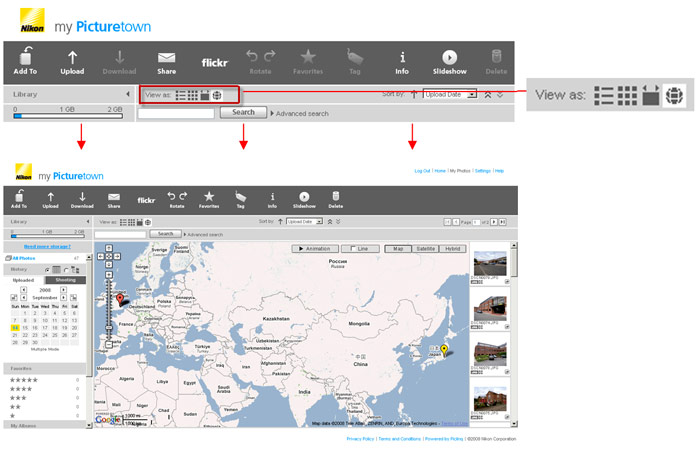Select list view icon in enlarged View as bar
Screen dimensions: 700x451
(604, 95)
